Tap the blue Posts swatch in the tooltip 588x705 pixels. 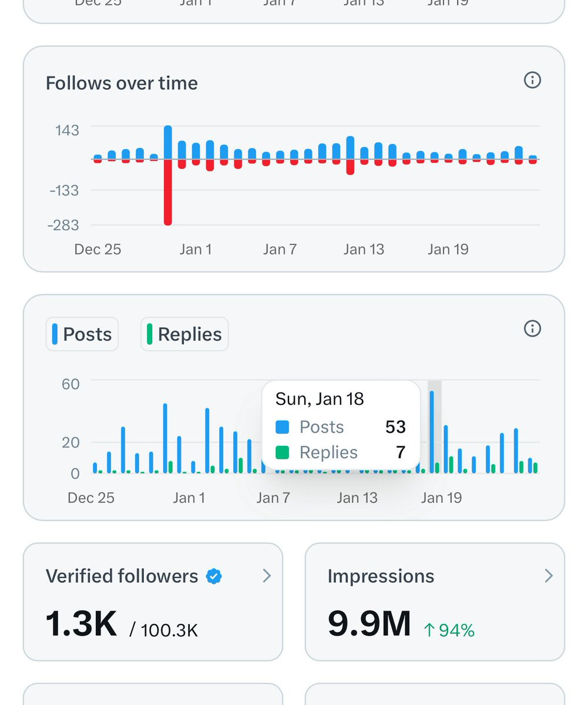pos(282,427)
